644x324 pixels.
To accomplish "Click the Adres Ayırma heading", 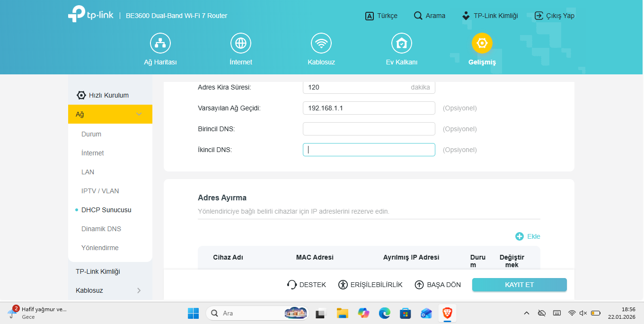I will coord(222,198).
